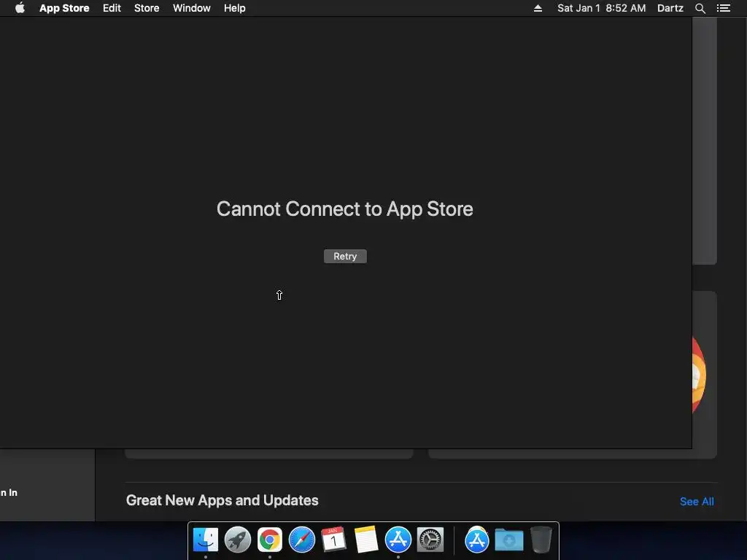Open the second App Store icon beside Downloads
Viewport: 747px width, 560px height.
[x=477, y=540]
